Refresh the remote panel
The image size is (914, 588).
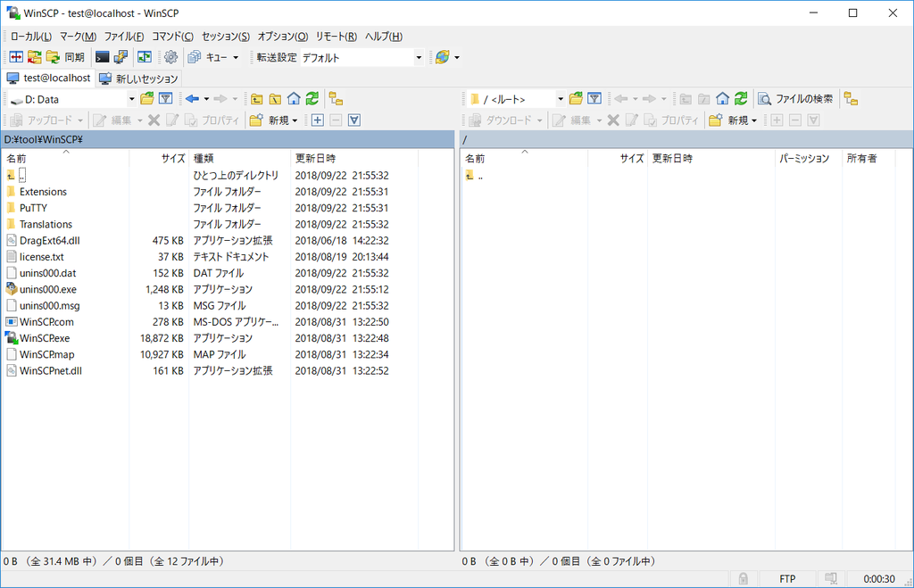[742, 98]
